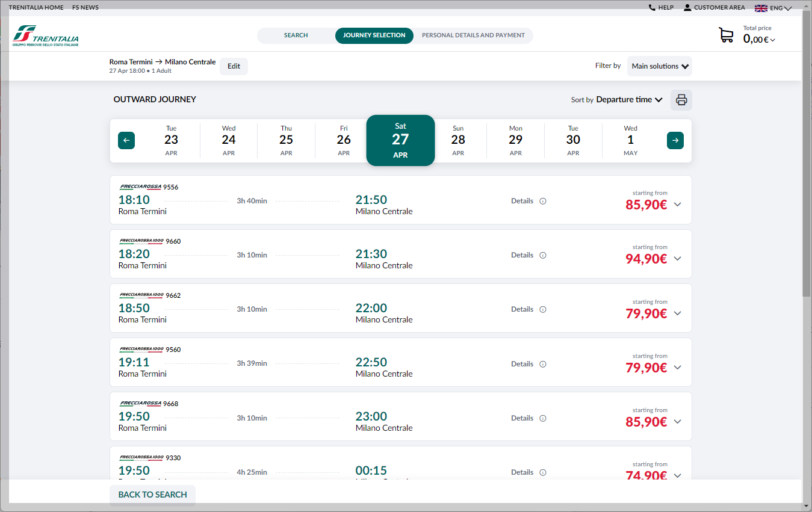Go to next dates with right arrow
The width and height of the screenshot is (812, 512).
[x=675, y=140]
